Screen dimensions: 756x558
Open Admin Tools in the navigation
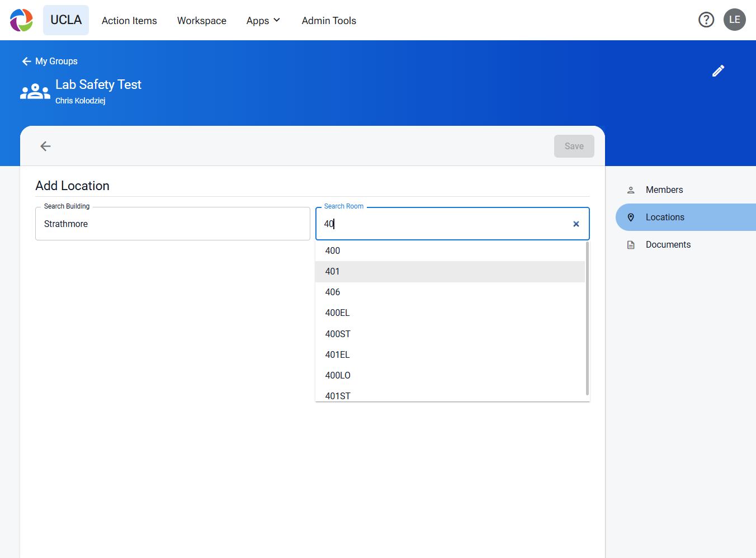tap(329, 21)
